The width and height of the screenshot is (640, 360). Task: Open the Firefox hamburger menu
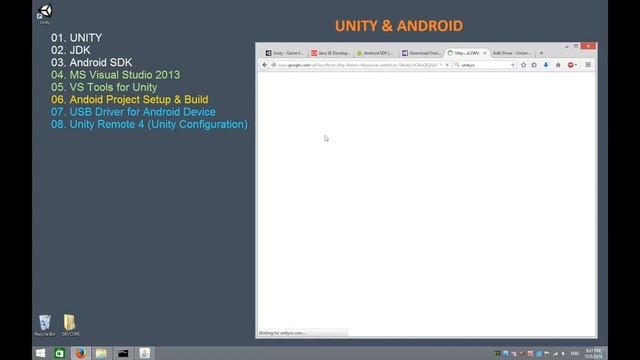tap(588, 65)
